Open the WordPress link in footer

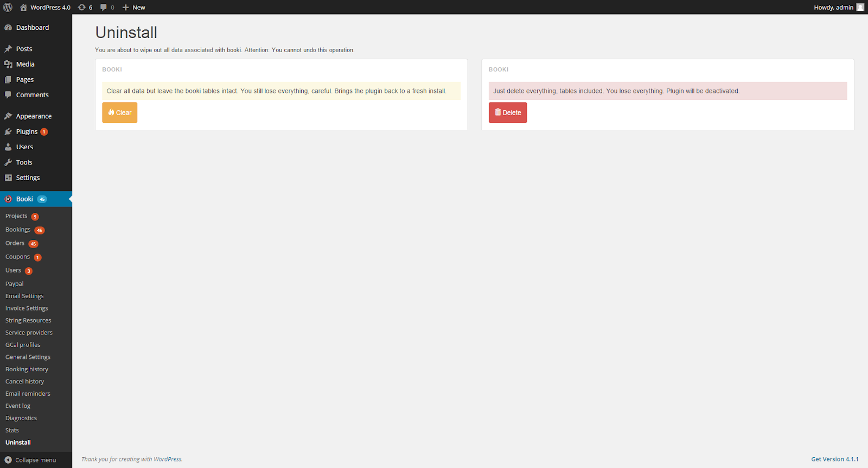point(168,459)
